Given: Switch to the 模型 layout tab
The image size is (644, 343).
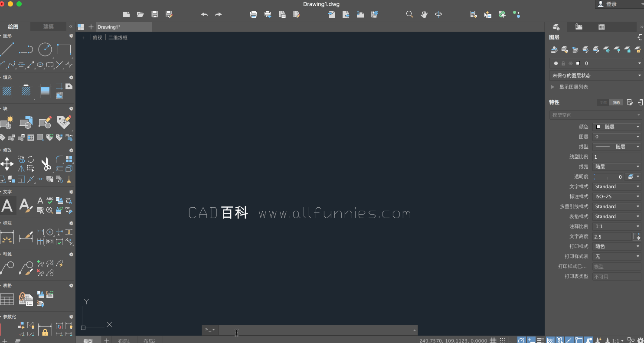Looking at the screenshot, I should (88, 340).
